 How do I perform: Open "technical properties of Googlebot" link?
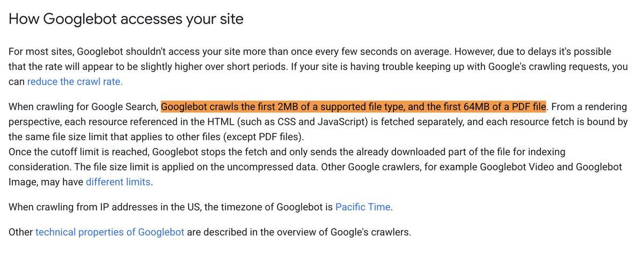click(x=110, y=232)
